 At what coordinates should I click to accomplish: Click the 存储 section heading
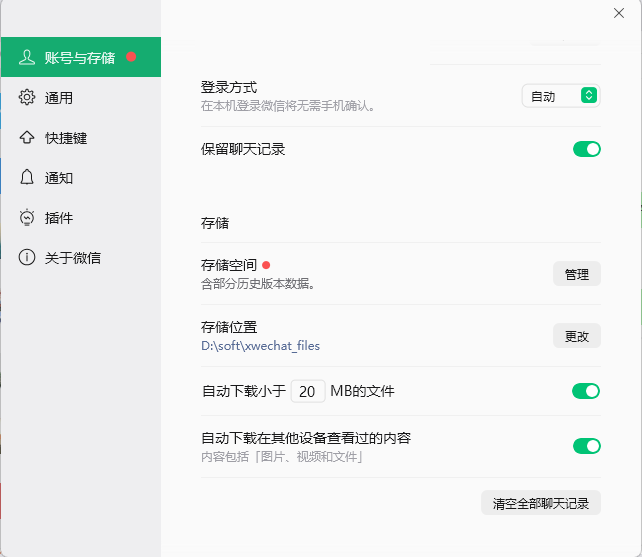pyautogui.click(x=215, y=223)
